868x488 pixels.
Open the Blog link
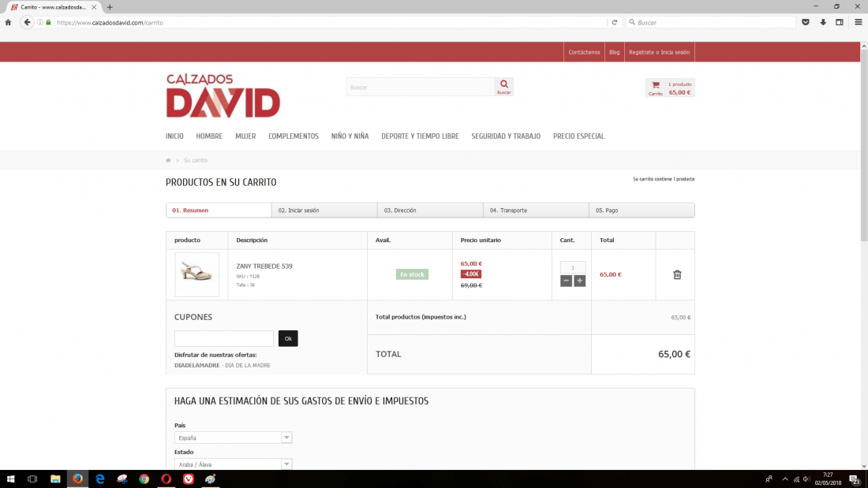615,52
